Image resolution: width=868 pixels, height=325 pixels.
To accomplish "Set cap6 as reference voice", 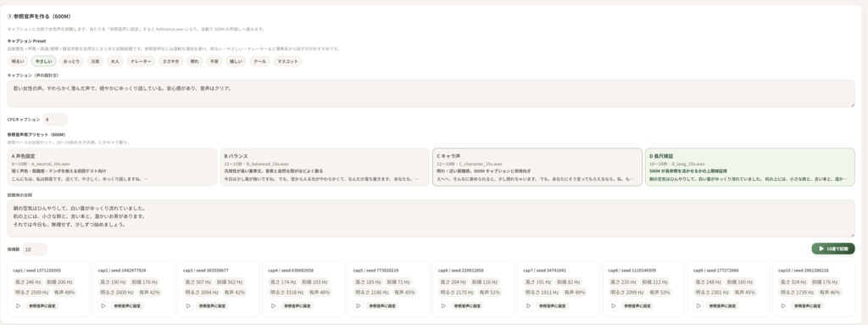I will [467, 305].
